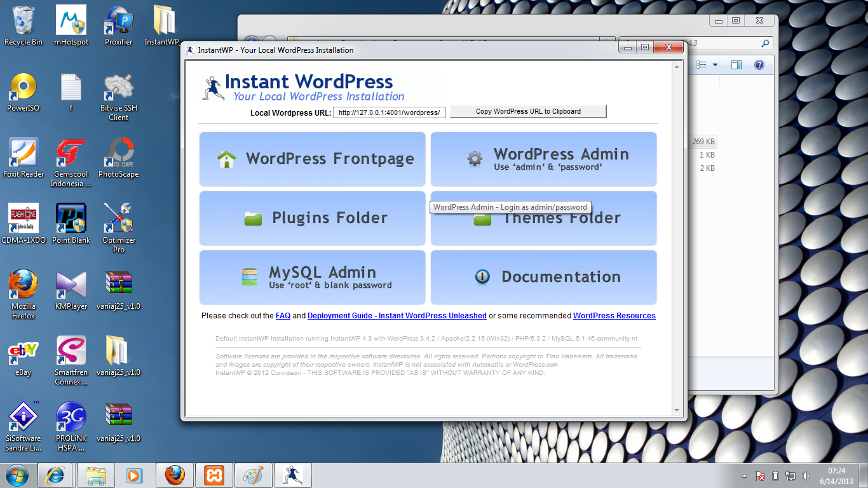The height and width of the screenshot is (488, 868).
Task: Select the Smartfren Connex icon
Action: [x=71, y=361]
